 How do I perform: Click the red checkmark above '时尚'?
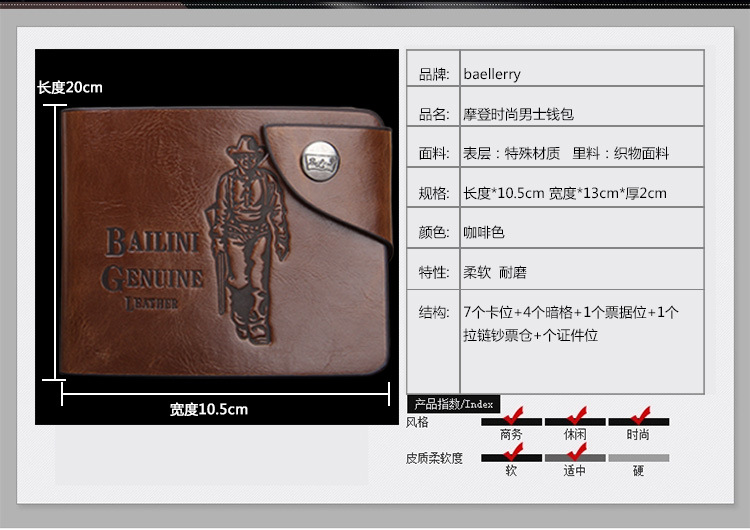click(x=640, y=415)
